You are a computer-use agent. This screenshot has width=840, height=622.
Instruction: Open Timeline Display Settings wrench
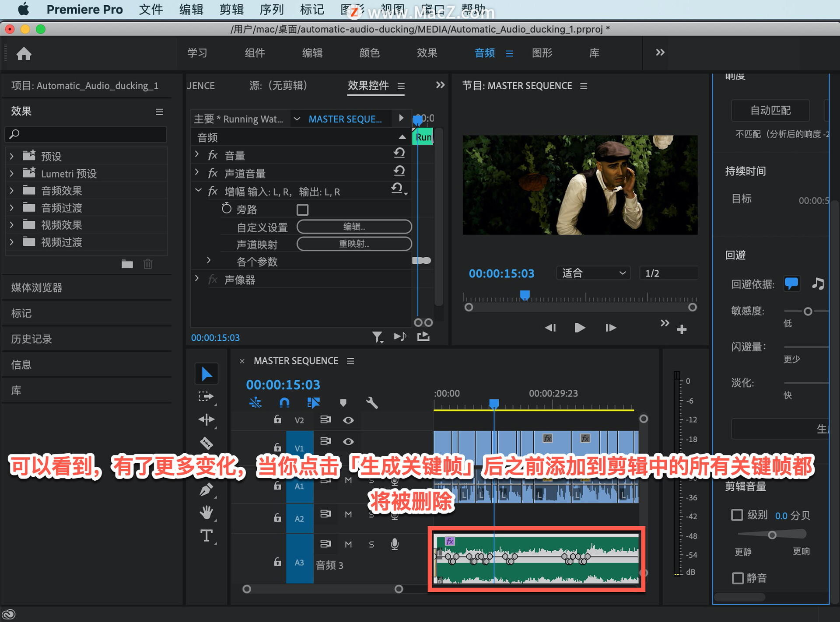[x=372, y=402]
